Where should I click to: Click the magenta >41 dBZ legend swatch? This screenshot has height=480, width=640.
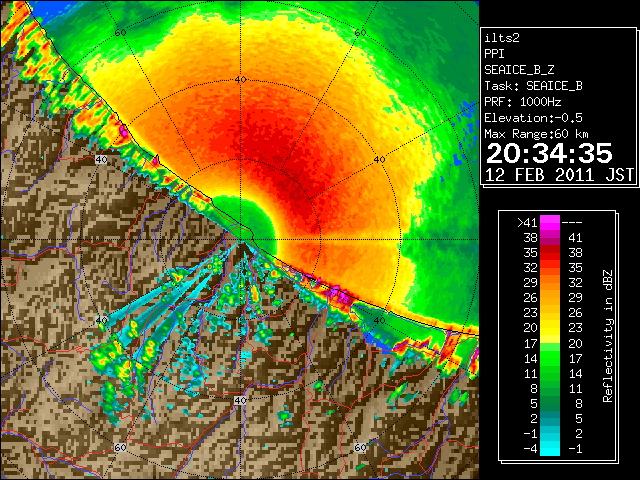(x=550, y=222)
